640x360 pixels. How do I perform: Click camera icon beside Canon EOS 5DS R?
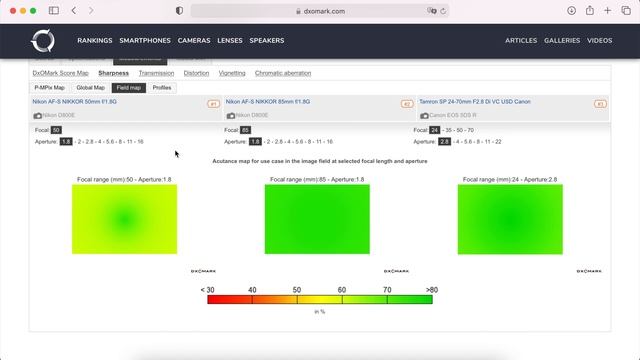424,116
